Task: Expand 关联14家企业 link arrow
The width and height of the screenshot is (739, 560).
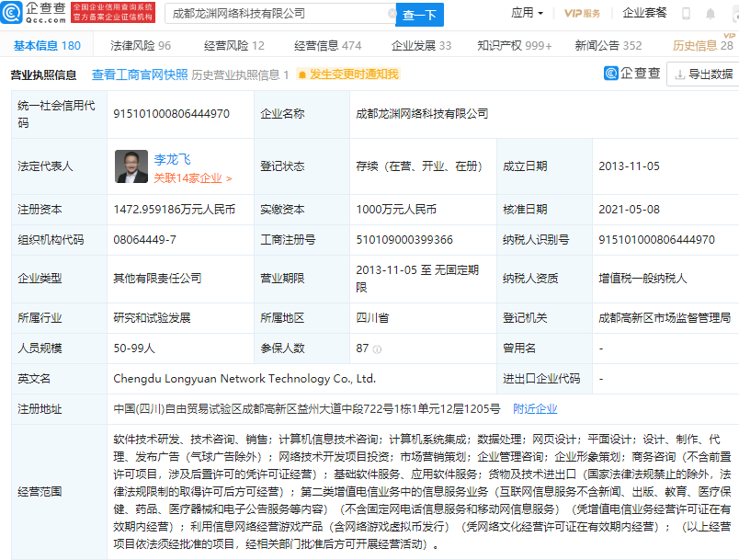Action: [228, 178]
